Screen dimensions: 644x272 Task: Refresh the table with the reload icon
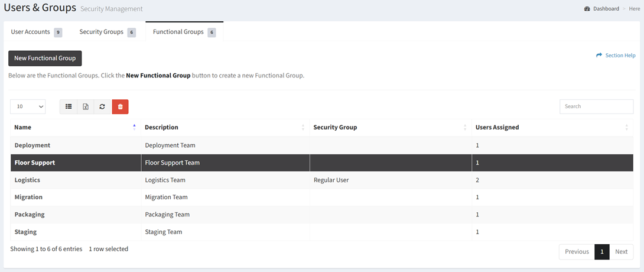(x=102, y=106)
